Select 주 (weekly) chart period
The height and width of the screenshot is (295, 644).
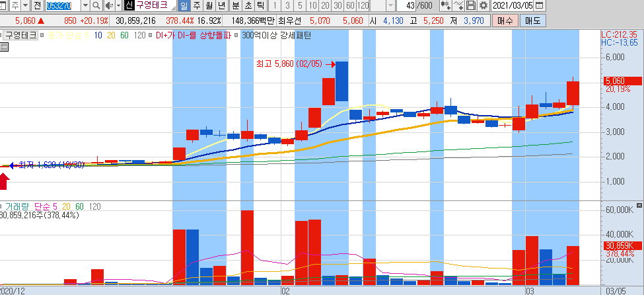coord(196,6)
